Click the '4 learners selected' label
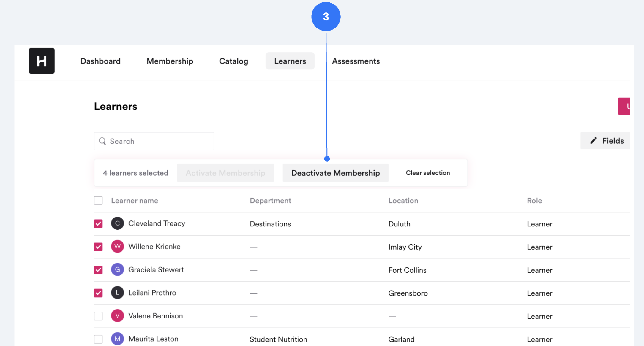 [135, 173]
